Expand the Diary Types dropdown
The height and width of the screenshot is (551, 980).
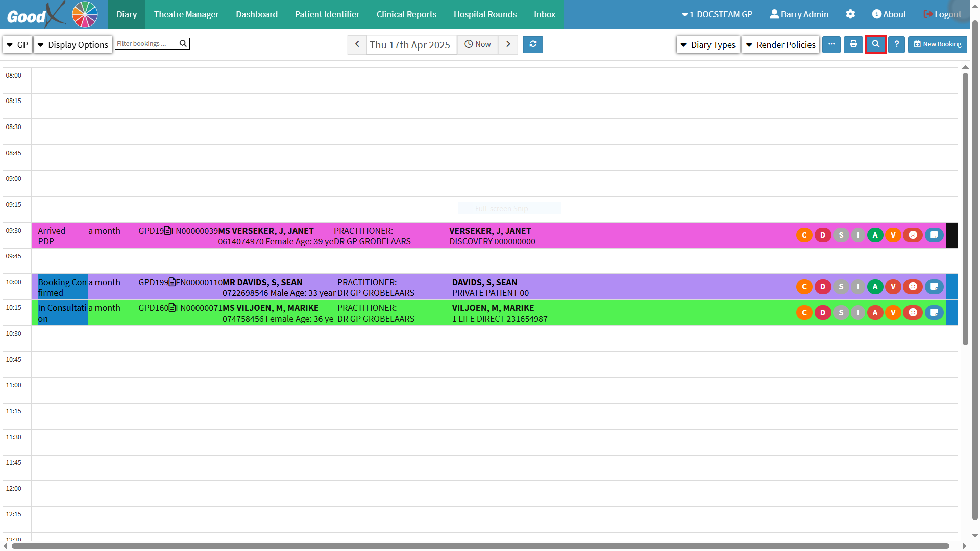tap(708, 45)
